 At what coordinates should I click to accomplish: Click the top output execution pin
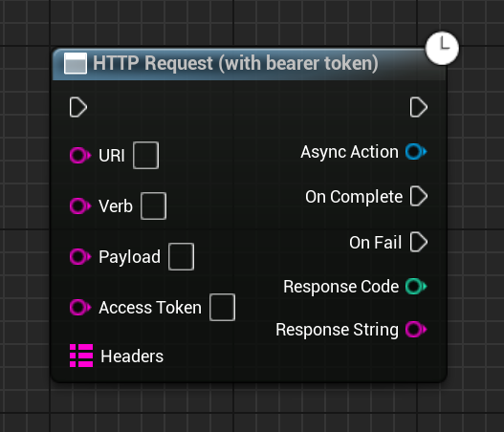[419, 107]
